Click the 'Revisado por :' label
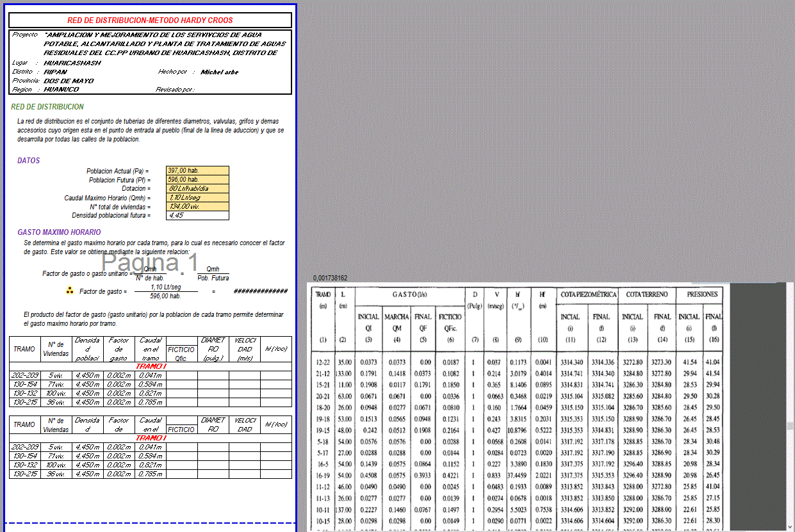795x532 pixels. [x=175, y=90]
